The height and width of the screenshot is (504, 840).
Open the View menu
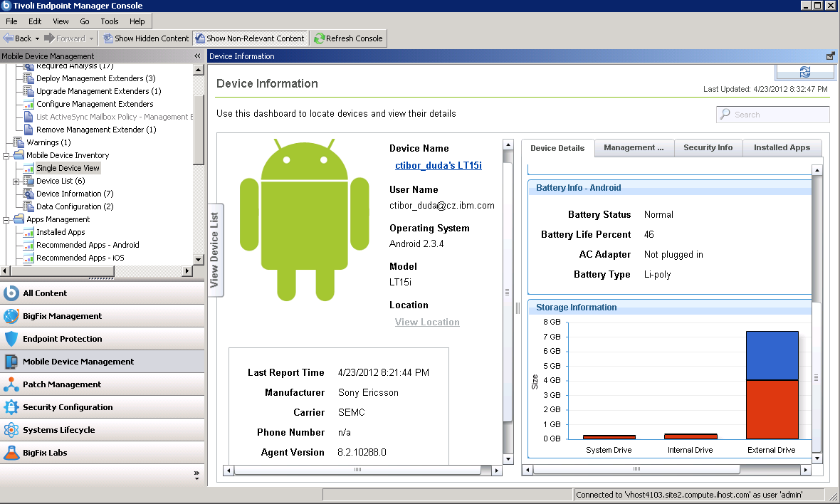pyautogui.click(x=61, y=21)
